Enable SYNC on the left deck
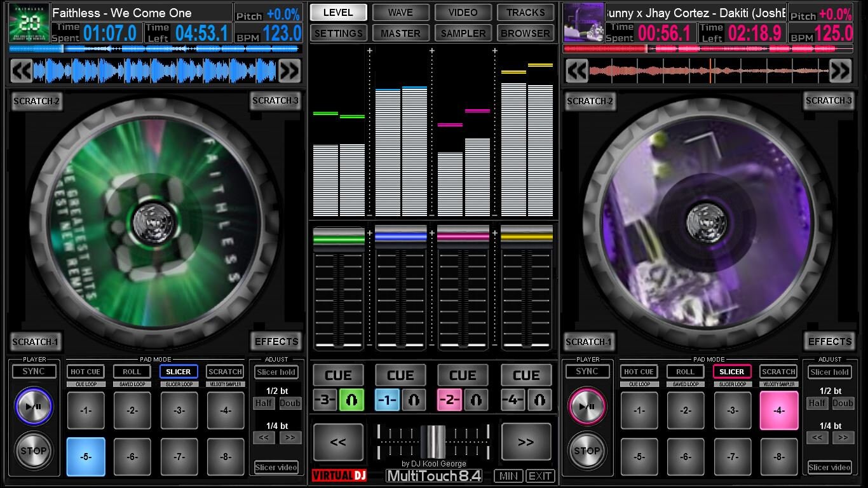The height and width of the screenshot is (488, 868). 34,371
